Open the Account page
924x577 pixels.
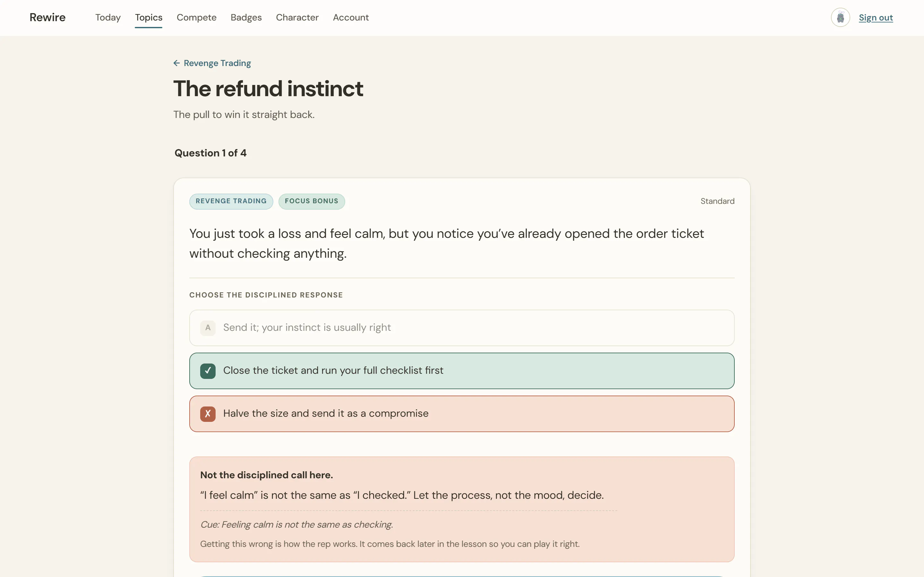(x=350, y=18)
